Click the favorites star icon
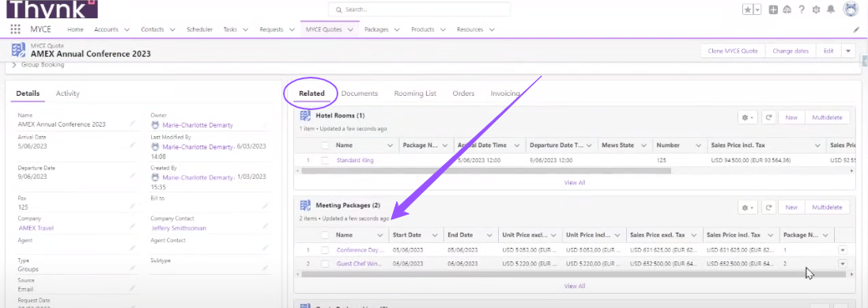This screenshot has height=308, width=868. coord(748,10)
